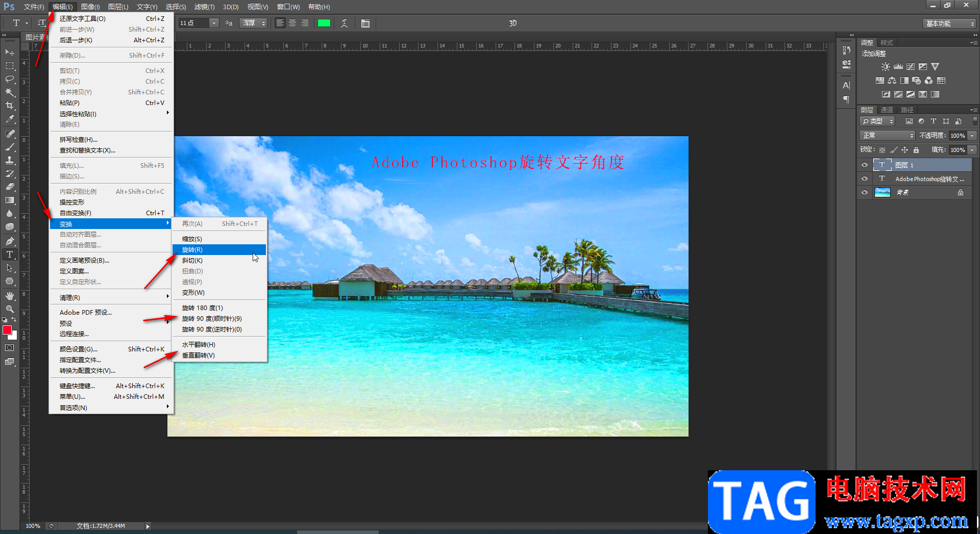
Task: Select the Rectangular Marquee tool
Action: pos(10,66)
